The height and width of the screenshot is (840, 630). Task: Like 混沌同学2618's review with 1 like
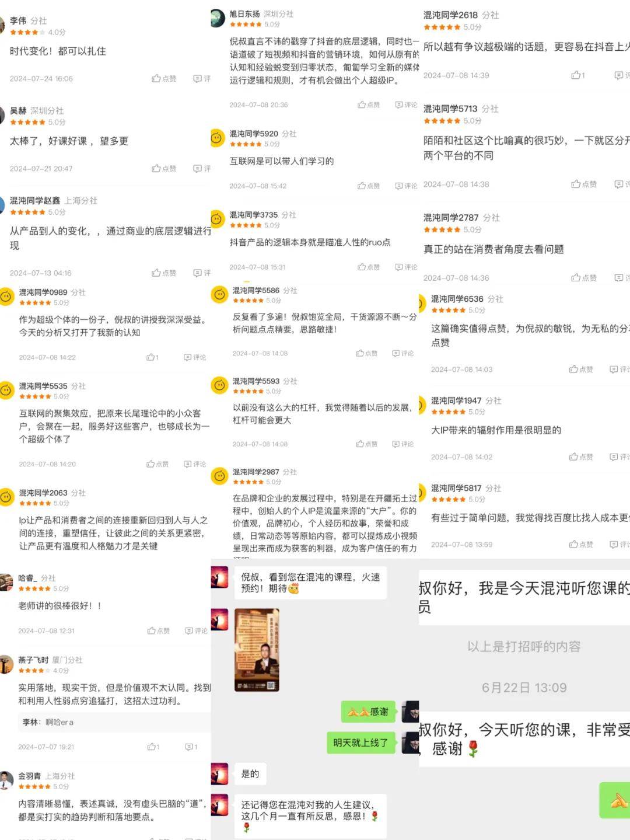tap(578, 75)
